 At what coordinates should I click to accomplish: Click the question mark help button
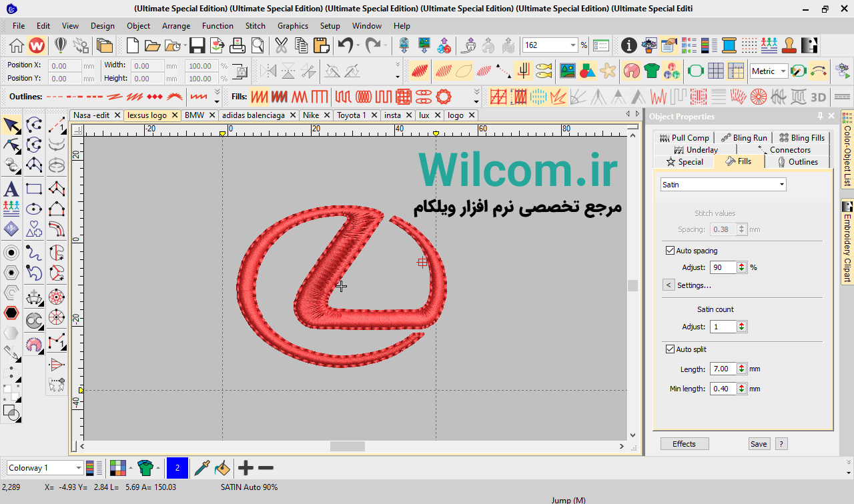(781, 444)
